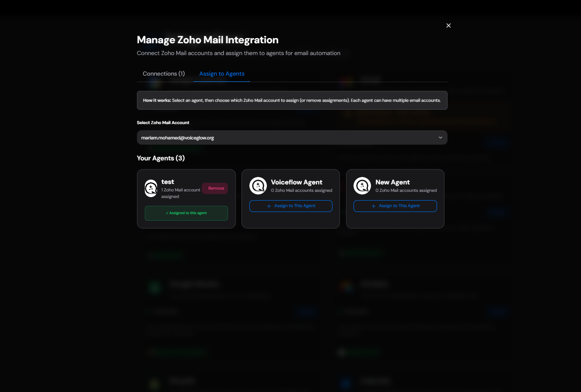Remove Zoho Mail assignment from test agent

(215, 188)
